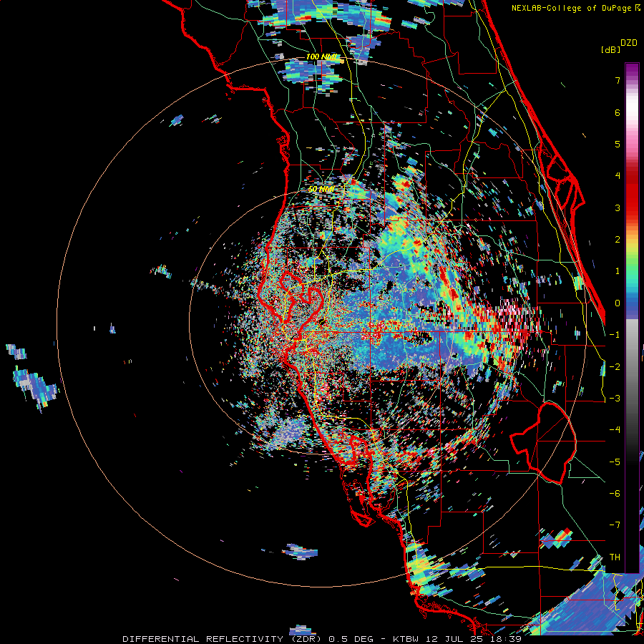Click the colorbar at the 0 dB blue level
644x644 pixels.
click(632, 303)
